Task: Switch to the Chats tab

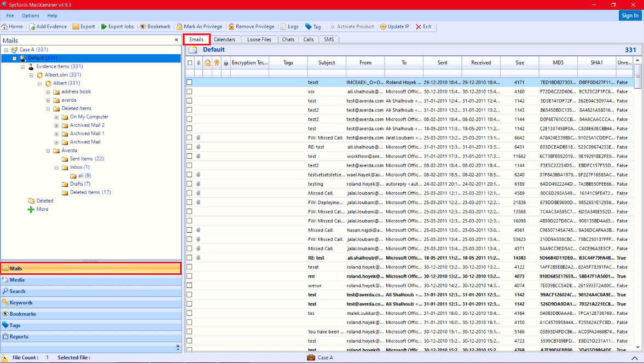Action: point(288,39)
